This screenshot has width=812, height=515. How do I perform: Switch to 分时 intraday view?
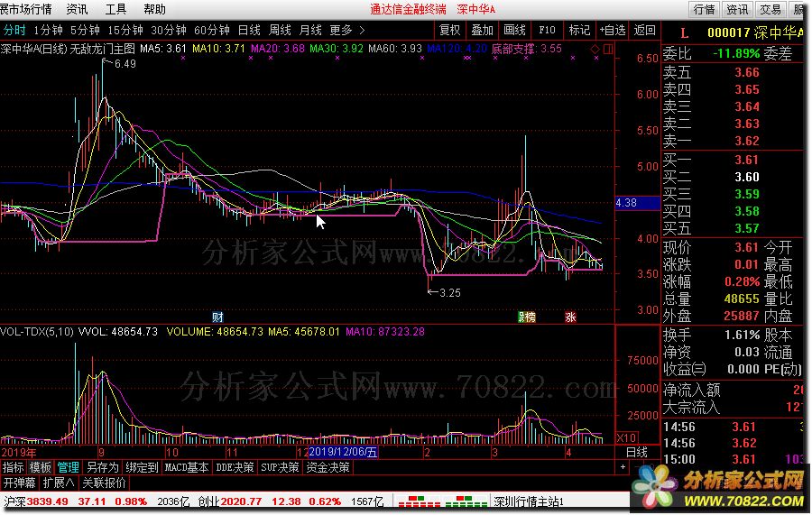[14, 31]
